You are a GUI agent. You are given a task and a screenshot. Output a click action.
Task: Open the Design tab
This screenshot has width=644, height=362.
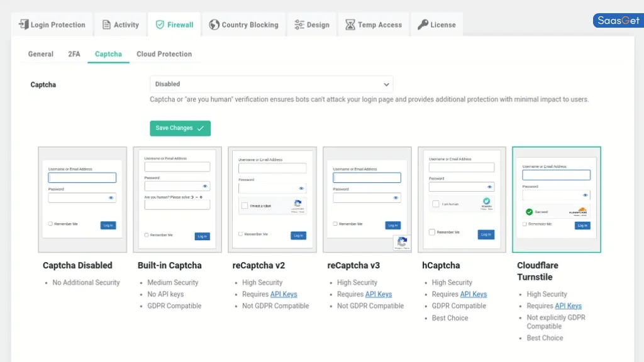pos(312,25)
